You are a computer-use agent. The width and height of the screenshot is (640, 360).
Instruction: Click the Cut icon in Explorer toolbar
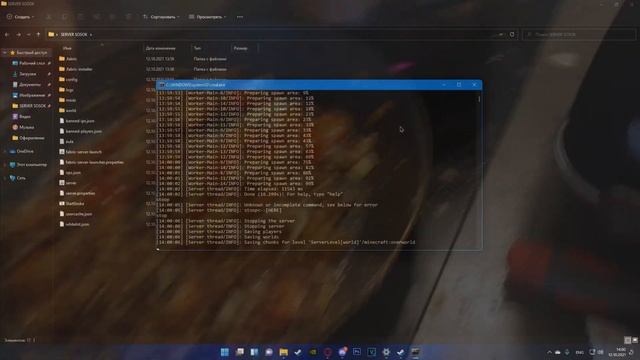click(49, 17)
